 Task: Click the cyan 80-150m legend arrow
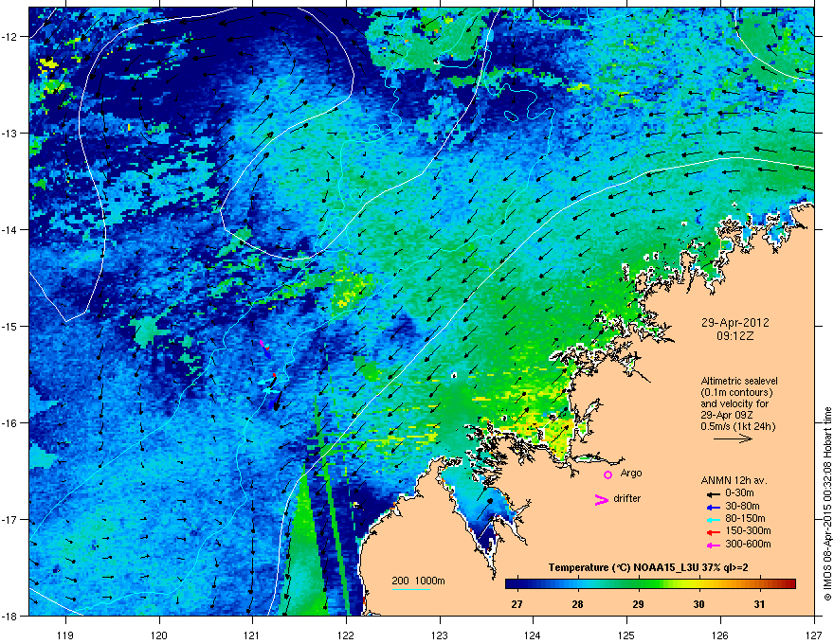714,520
